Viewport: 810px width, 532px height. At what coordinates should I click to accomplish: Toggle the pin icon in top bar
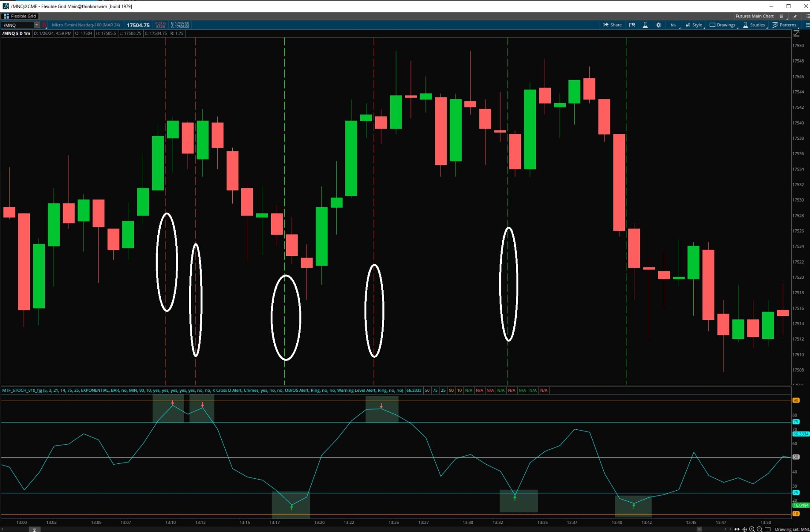tap(795, 16)
